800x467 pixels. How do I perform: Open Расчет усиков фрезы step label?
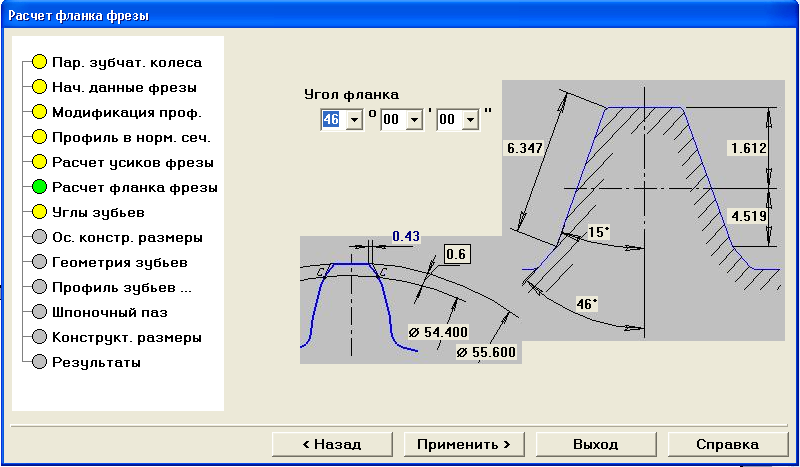133,163
